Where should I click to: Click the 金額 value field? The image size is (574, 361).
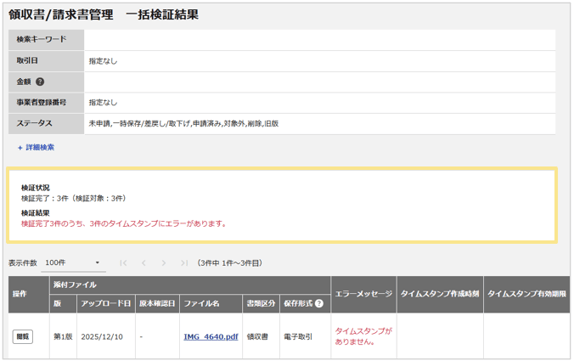point(320,82)
